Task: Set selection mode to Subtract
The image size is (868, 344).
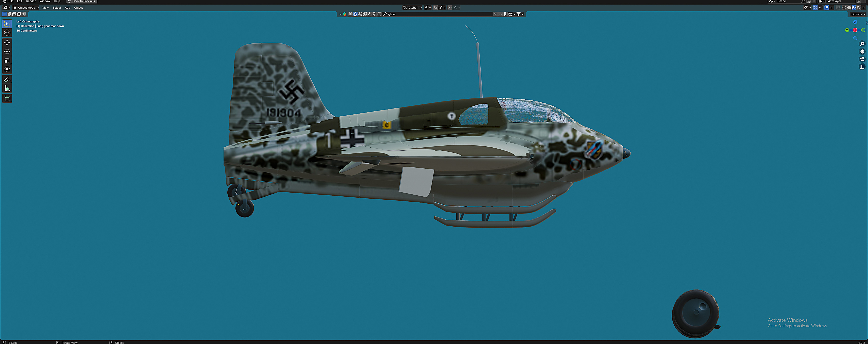Action: click(14, 14)
